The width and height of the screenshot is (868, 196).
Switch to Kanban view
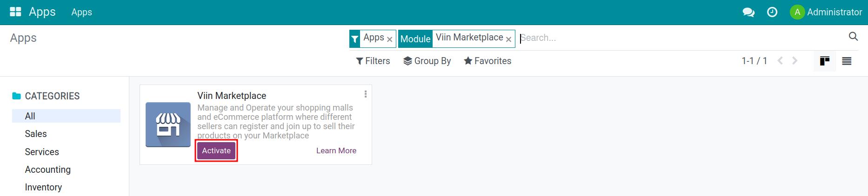point(825,61)
